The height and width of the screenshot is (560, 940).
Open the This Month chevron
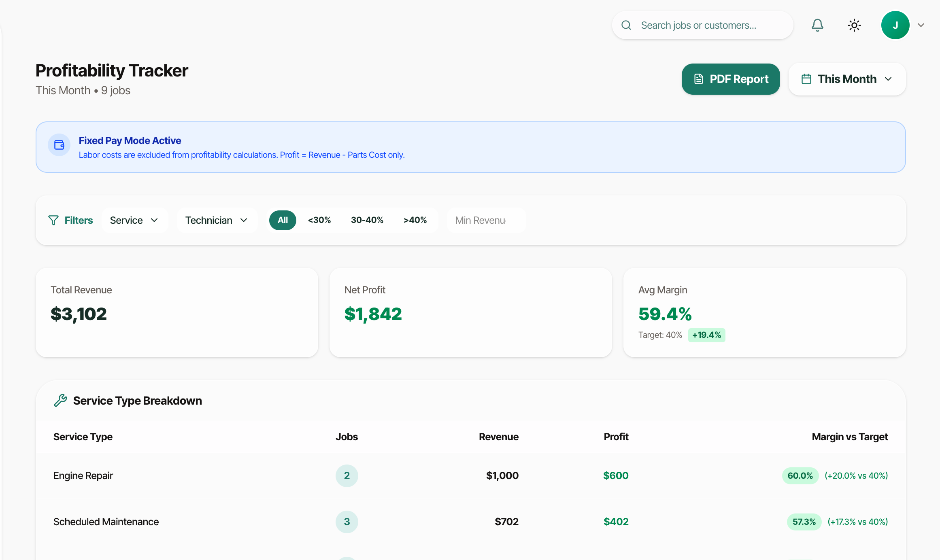888,79
